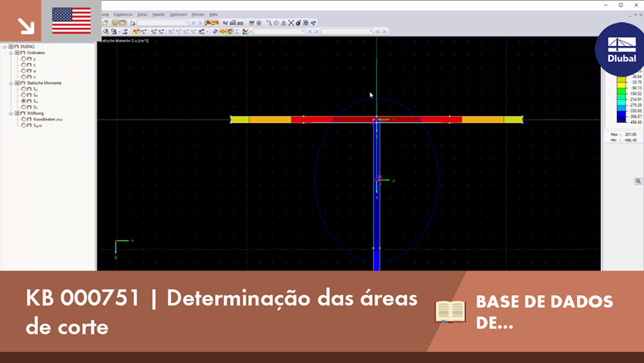Open the second-row right combo box dropdown
The width and height of the screenshot is (644, 363).
[370, 31]
